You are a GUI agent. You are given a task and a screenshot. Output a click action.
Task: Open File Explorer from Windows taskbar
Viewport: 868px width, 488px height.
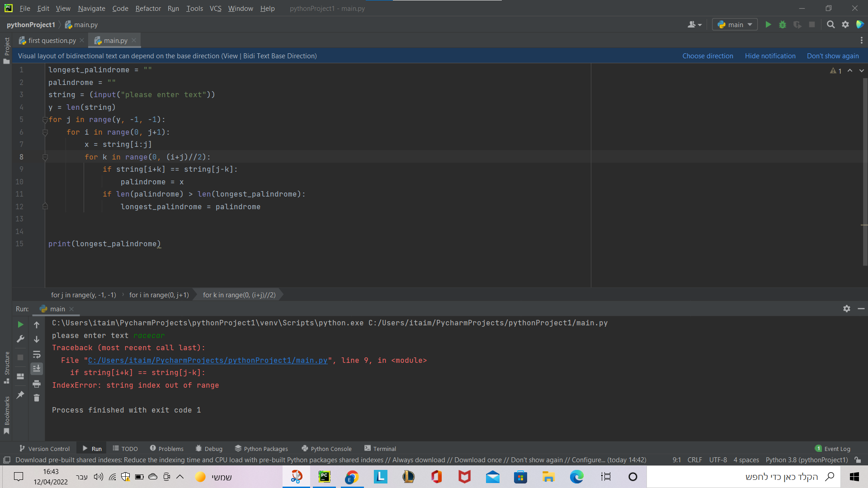tap(548, 477)
